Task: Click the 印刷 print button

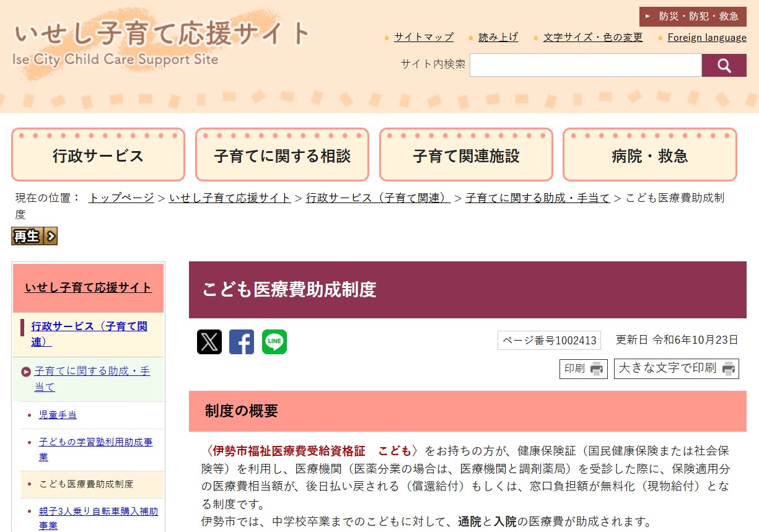Action: tap(583, 368)
